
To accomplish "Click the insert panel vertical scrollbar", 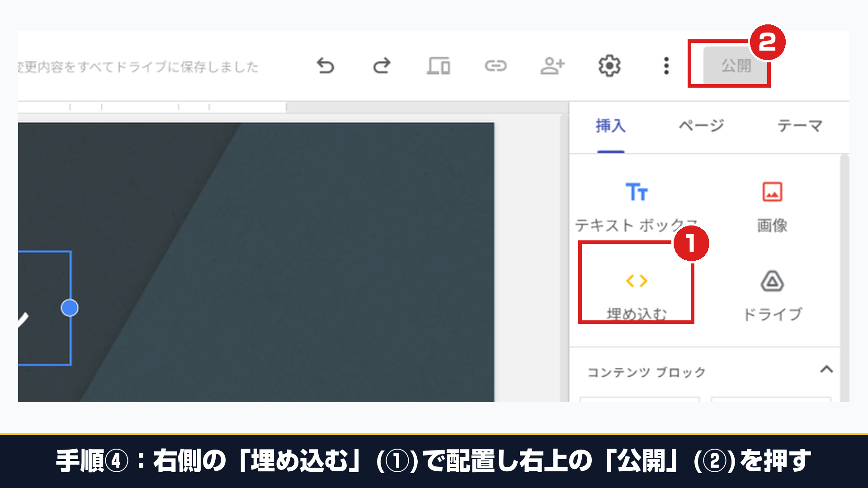I will pos(844,278).
